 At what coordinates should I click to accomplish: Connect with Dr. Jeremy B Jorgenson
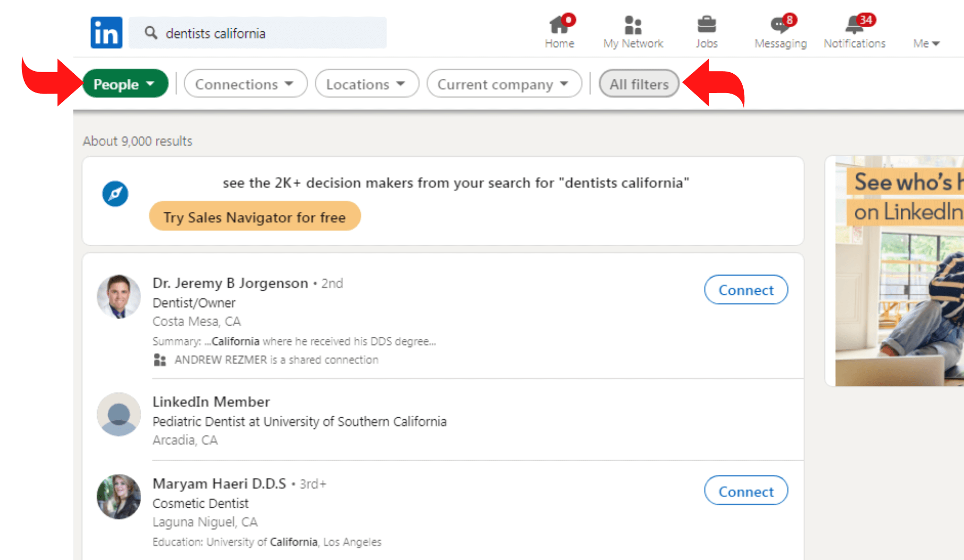(745, 290)
